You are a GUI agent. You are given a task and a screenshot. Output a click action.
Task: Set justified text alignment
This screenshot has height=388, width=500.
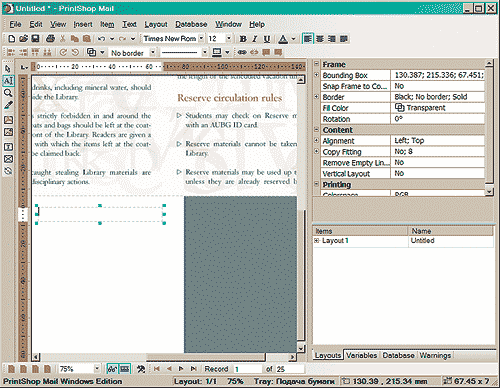344,39
